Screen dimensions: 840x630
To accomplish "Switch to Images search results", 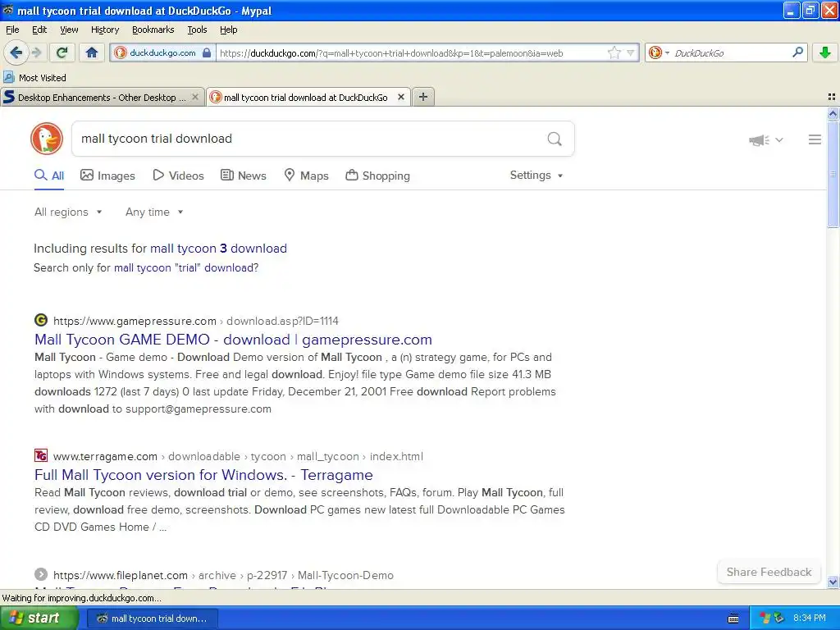I will click(x=107, y=176).
